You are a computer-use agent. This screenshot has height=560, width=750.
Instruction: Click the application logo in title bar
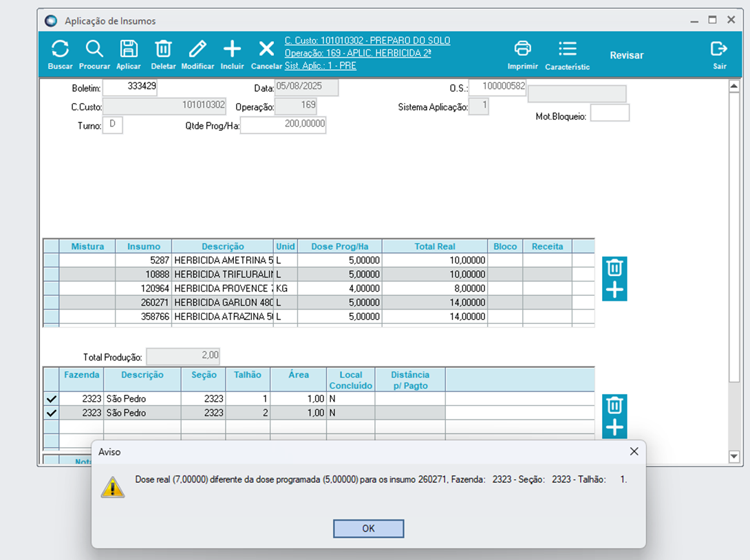(51, 21)
